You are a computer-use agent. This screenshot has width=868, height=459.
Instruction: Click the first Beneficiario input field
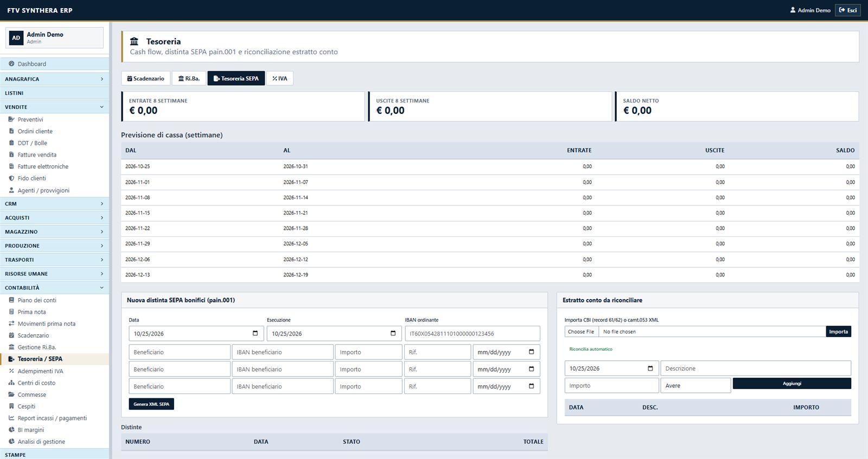180,352
